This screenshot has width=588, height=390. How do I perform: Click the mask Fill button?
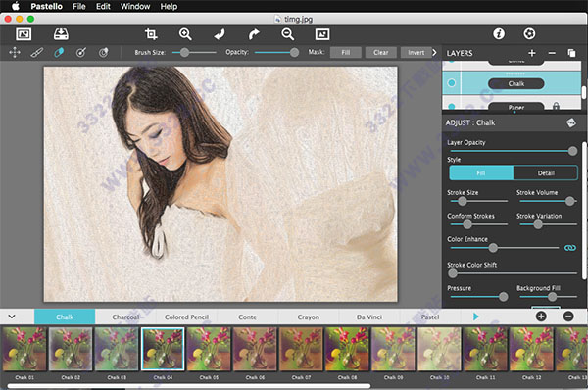tap(346, 53)
